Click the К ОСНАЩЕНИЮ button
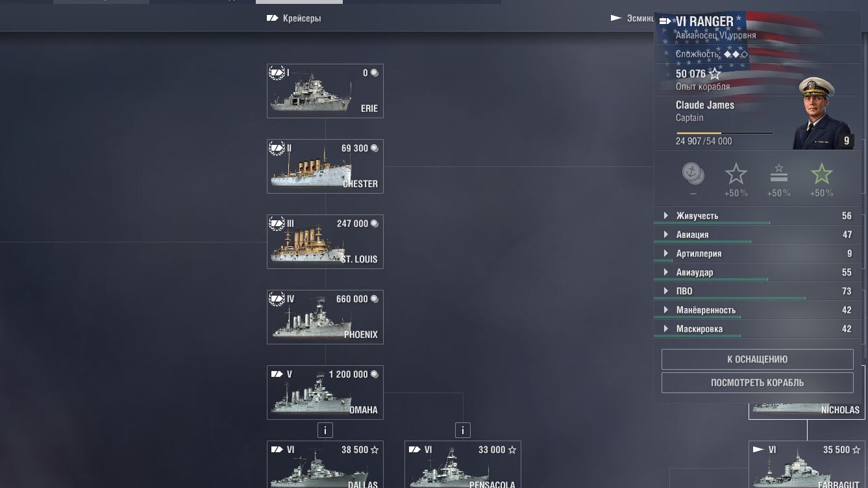868x488 pixels. 758,359
